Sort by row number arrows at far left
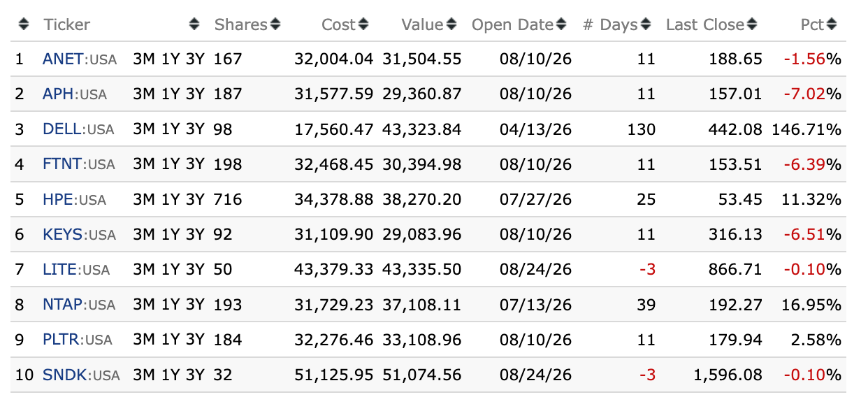Screen dimensions: 868x411 24,24
